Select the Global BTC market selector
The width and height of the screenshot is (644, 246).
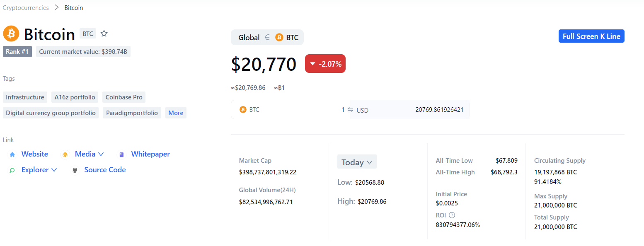(267, 37)
